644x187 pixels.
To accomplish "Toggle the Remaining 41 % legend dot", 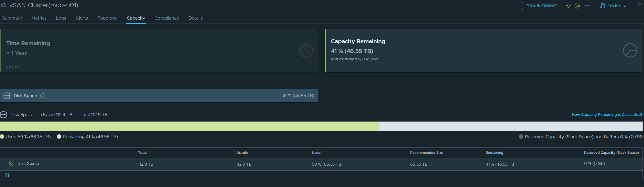I will [x=59, y=137].
